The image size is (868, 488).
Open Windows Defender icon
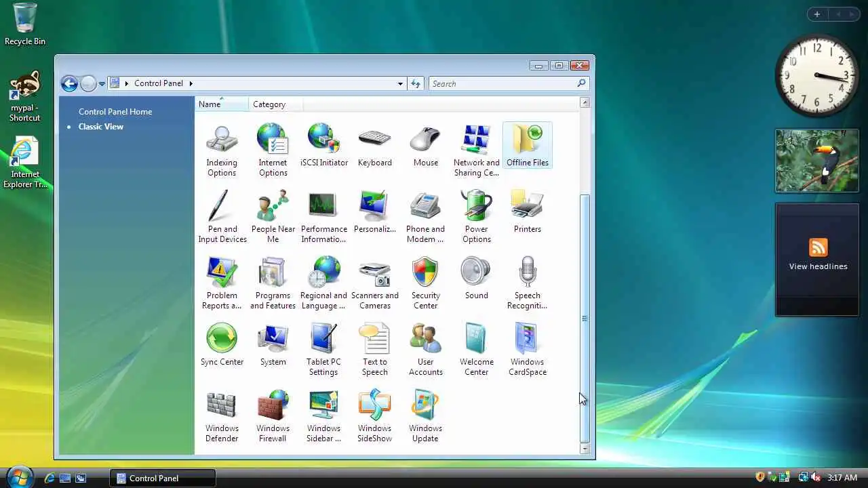pyautogui.click(x=222, y=416)
